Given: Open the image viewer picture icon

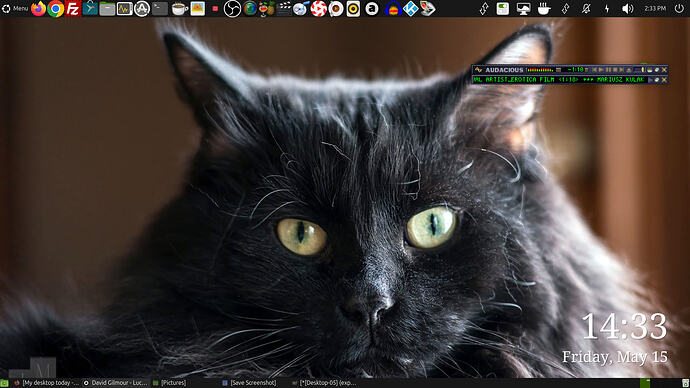Looking at the screenshot, I should coord(198,8).
